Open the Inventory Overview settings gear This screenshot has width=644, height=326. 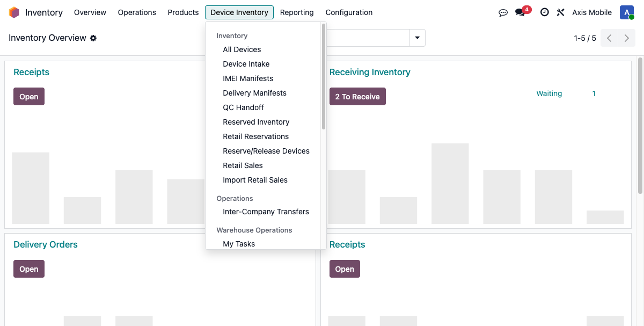click(x=93, y=38)
